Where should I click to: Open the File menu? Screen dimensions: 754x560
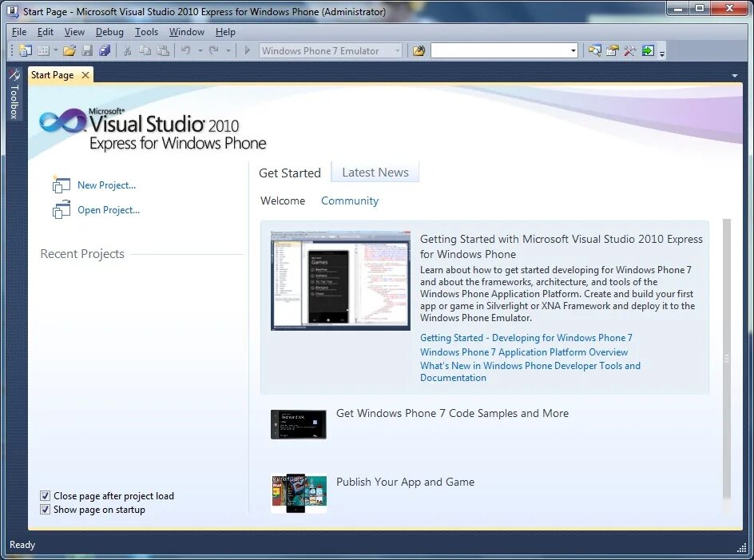(x=19, y=32)
